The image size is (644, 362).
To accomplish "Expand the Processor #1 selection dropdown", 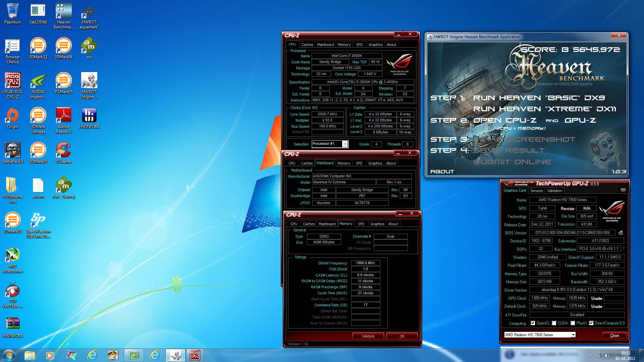I will [344, 144].
